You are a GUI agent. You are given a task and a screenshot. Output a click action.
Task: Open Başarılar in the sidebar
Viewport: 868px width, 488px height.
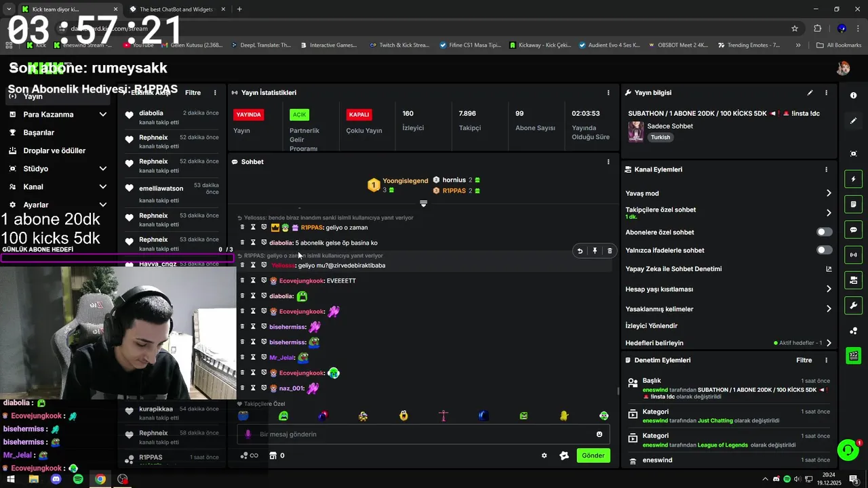[39, 133]
